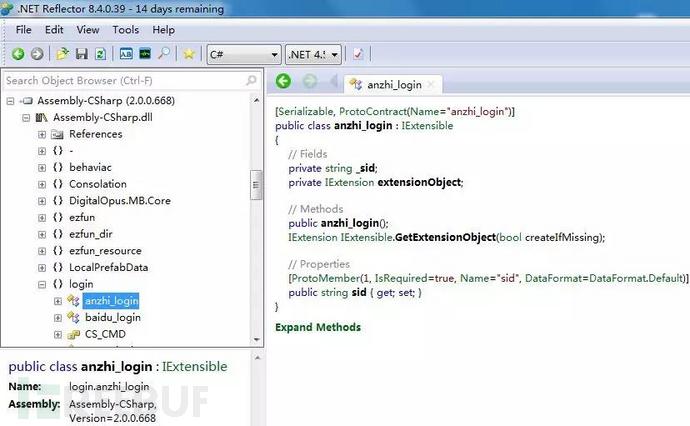Click the yellow star bookmark icon
Screen dimensions: 690x426
coord(188,54)
